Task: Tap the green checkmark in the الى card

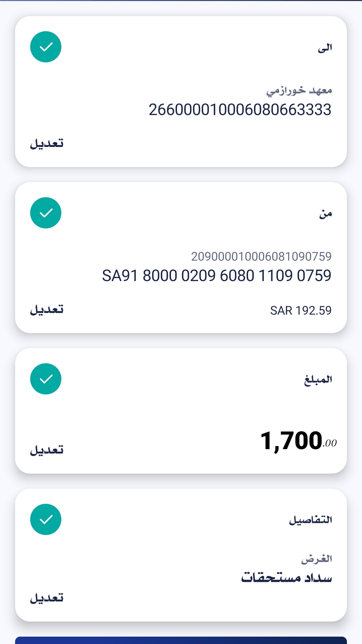Action: [46, 47]
